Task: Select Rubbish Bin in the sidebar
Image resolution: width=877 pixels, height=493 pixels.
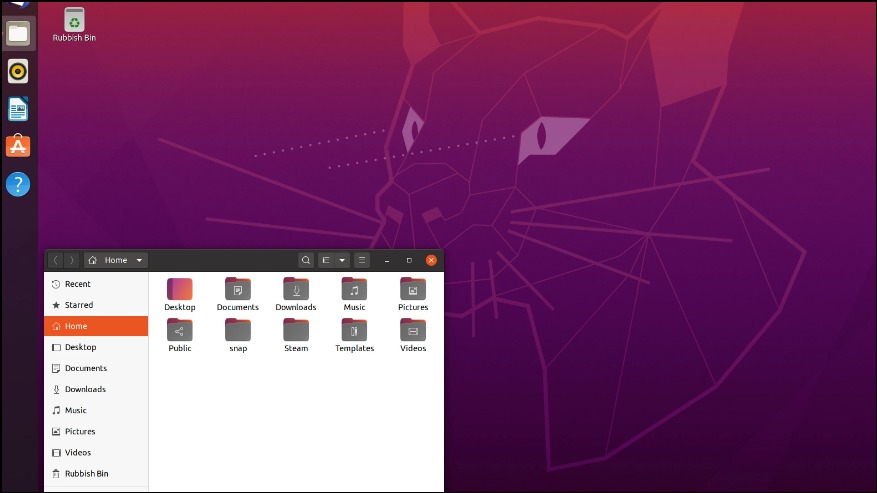Action: pos(96,473)
